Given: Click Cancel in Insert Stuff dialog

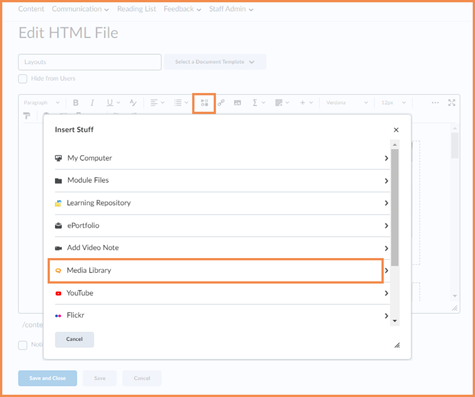Looking at the screenshot, I should pos(74,339).
